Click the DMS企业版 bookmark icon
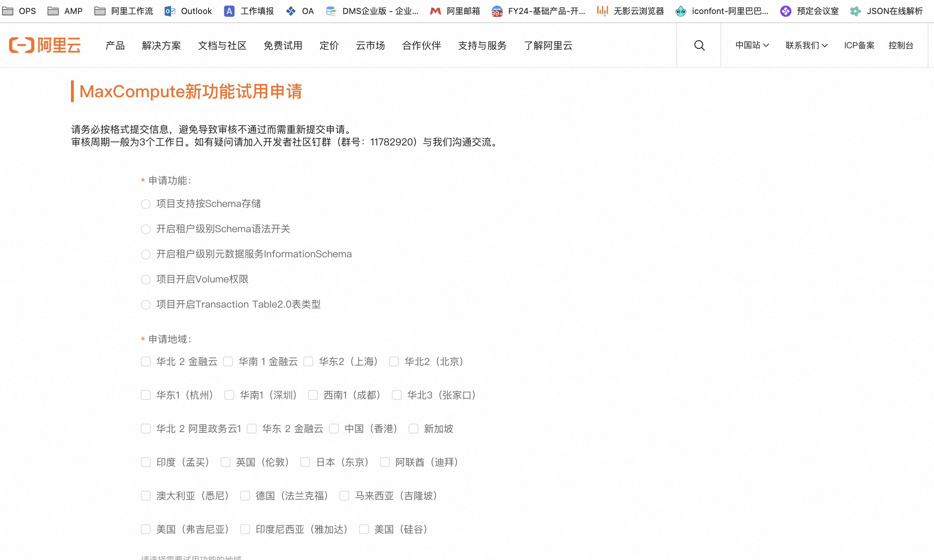The height and width of the screenshot is (560, 934). [331, 11]
